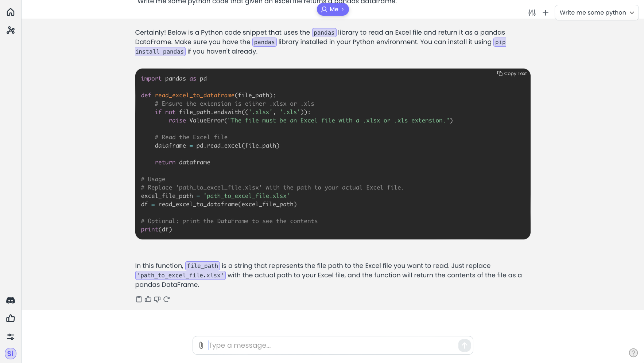Copy the response with clipboard icon
Viewport: 644px width, 363px height.
tap(139, 299)
